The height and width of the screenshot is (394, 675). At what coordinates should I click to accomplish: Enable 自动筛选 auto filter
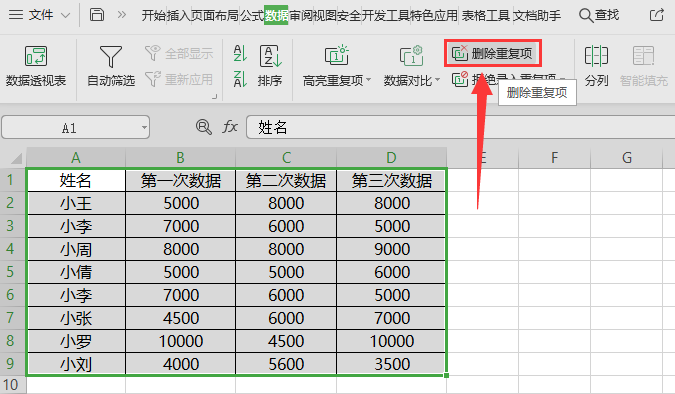[111, 66]
